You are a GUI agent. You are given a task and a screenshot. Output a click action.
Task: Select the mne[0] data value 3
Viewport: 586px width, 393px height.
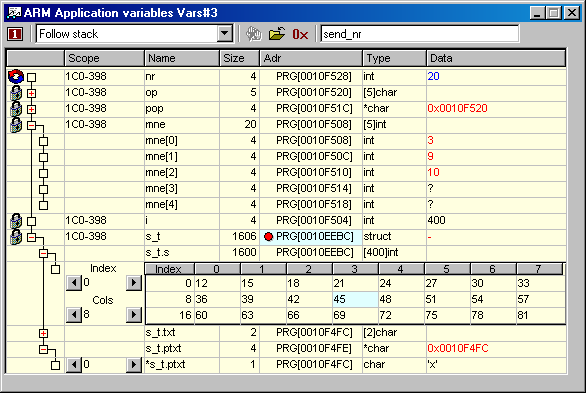click(x=431, y=140)
